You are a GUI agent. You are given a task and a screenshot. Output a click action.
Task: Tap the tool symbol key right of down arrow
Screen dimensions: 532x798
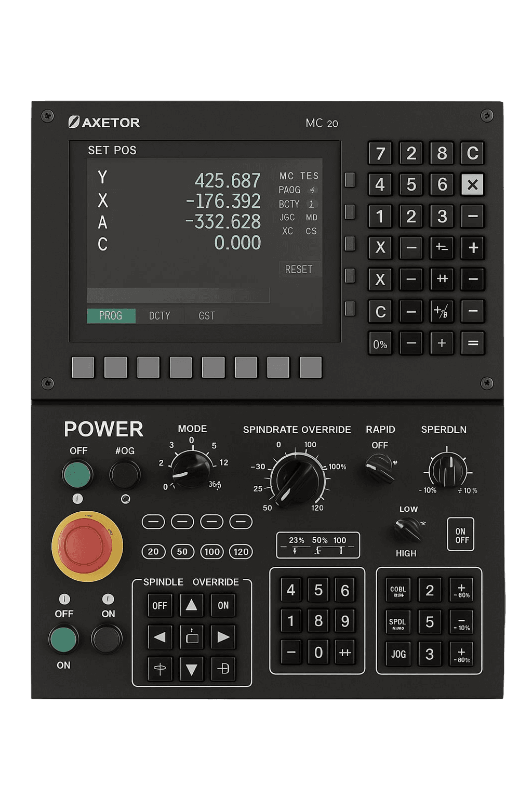[x=223, y=669]
